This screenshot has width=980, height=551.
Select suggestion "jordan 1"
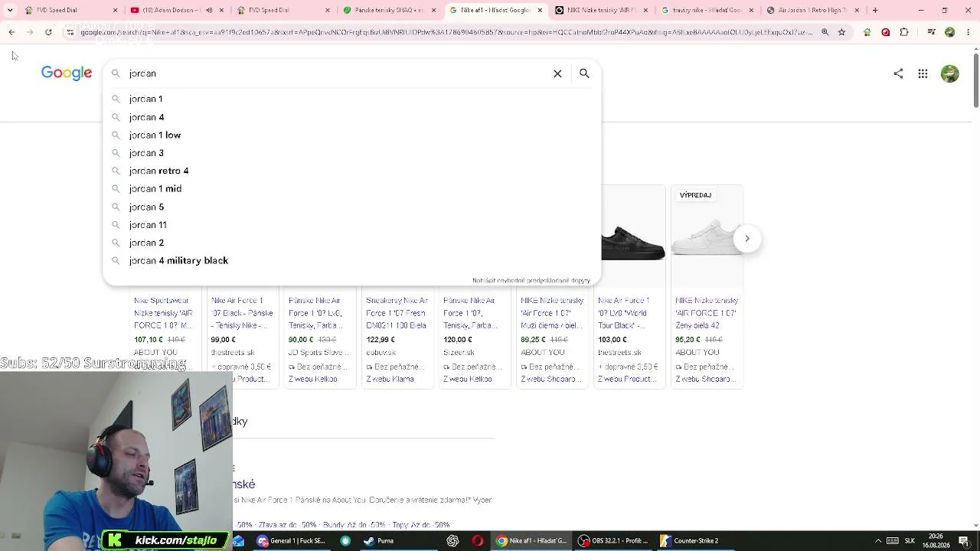[x=352, y=99]
